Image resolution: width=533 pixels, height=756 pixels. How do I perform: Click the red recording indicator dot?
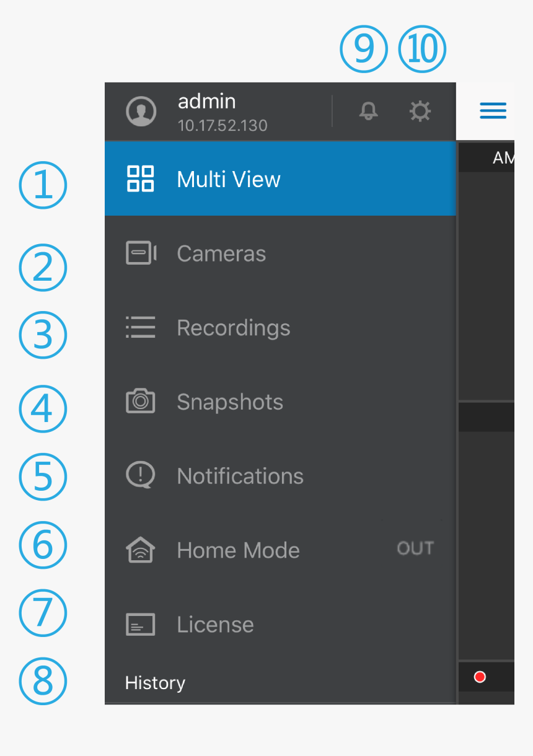click(480, 677)
